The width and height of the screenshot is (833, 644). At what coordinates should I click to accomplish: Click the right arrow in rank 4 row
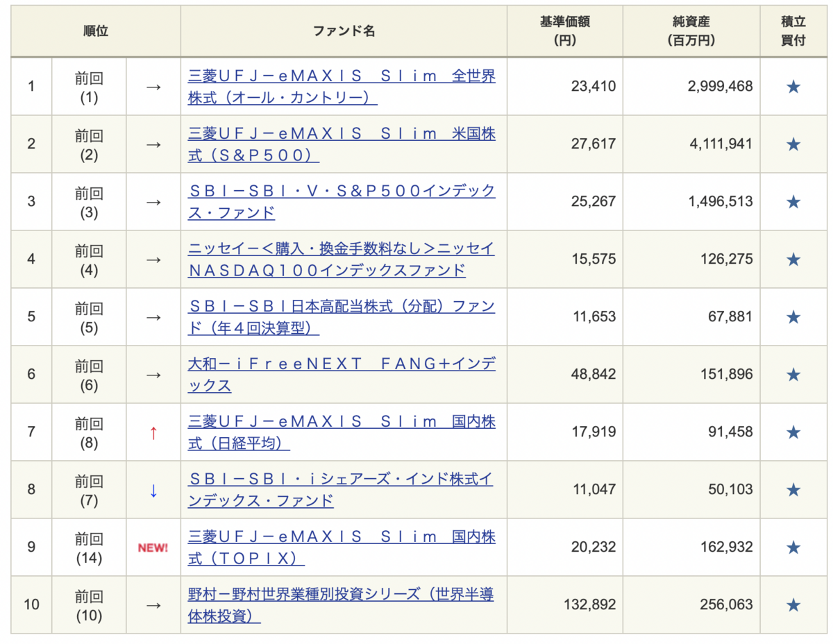(x=153, y=260)
